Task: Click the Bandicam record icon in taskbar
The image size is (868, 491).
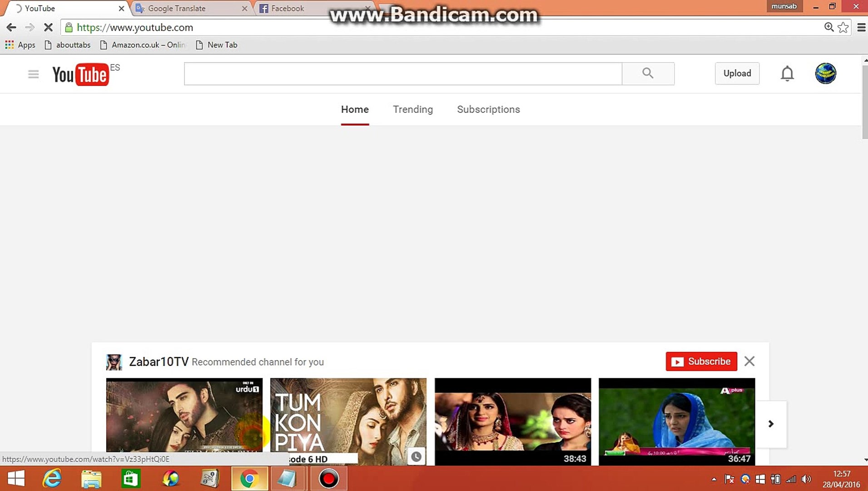Action: pyautogui.click(x=328, y=479)
